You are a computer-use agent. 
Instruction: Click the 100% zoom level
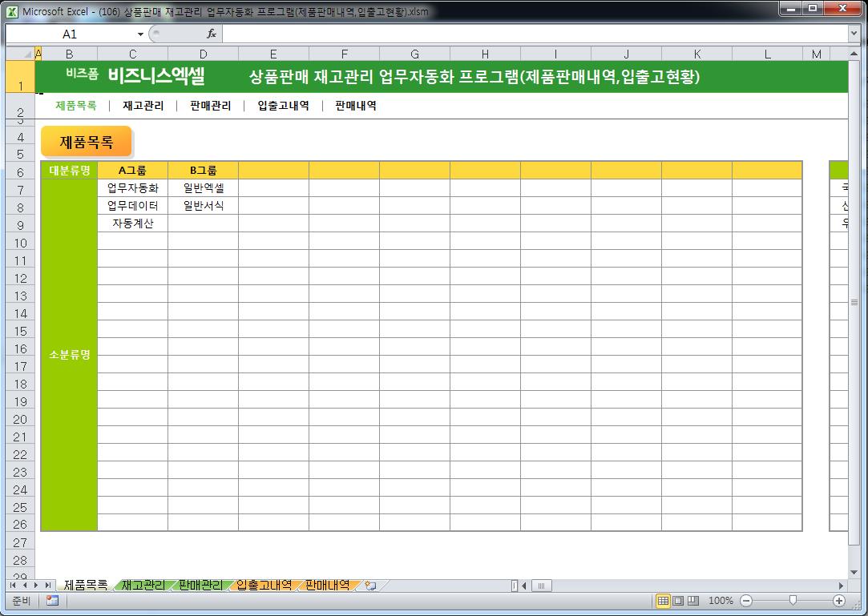(721, 601)
